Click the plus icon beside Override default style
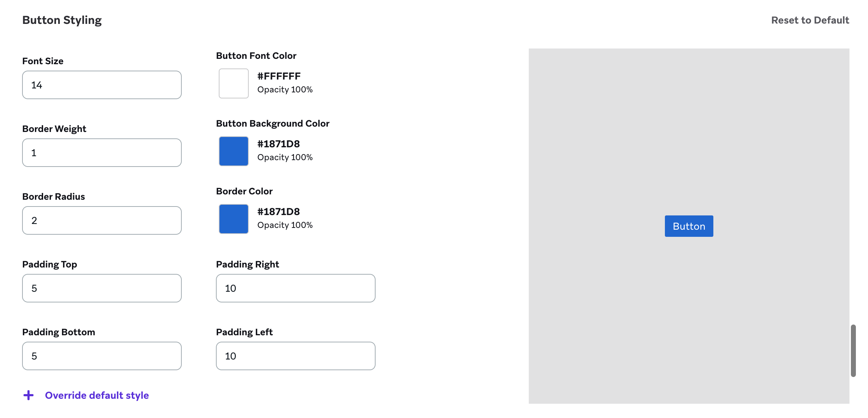Viewport: 868px width, 418px height. pos(29,395)
